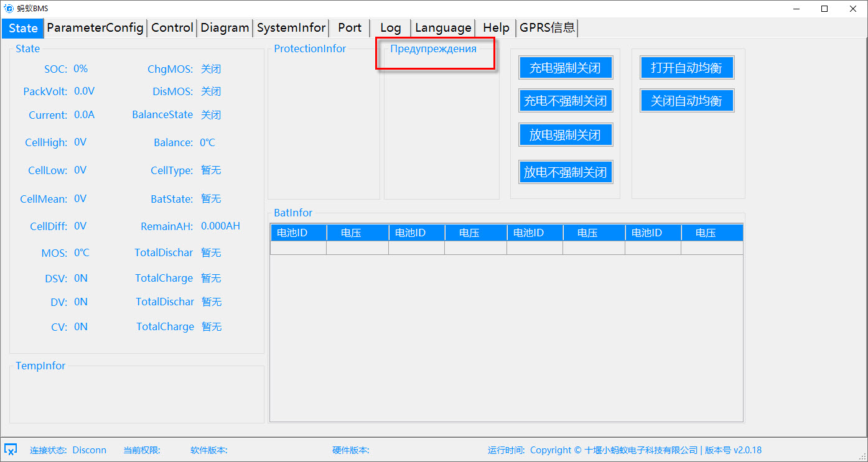Maximize the 蚂蚁BMS window
868x462 pixels.
[x=824, y=8]
